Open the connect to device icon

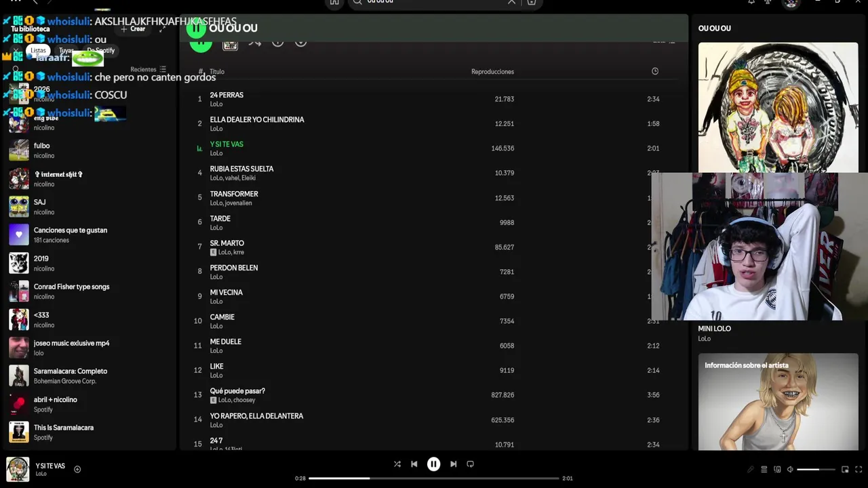pos(777,469)
